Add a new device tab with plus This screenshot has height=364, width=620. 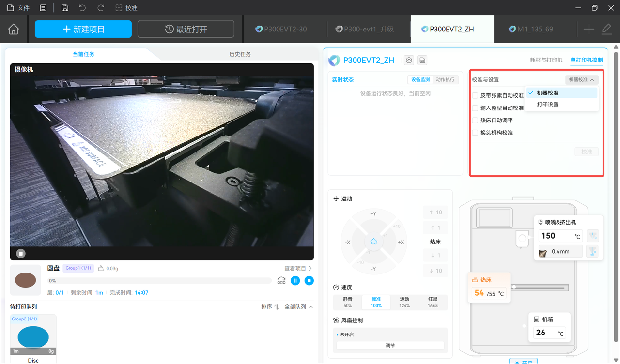click(x=589, y=29)
